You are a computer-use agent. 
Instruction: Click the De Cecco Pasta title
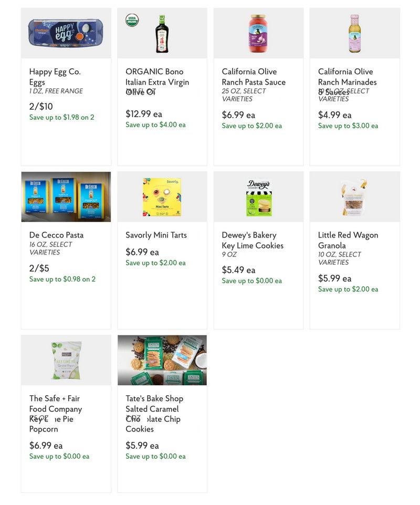click(56, 235)
